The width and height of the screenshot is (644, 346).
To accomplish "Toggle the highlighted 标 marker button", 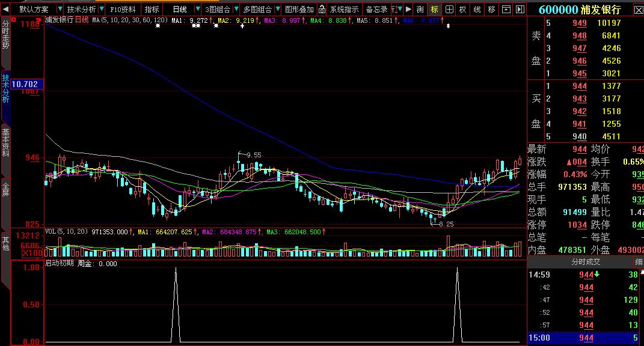I will point(434,9).
